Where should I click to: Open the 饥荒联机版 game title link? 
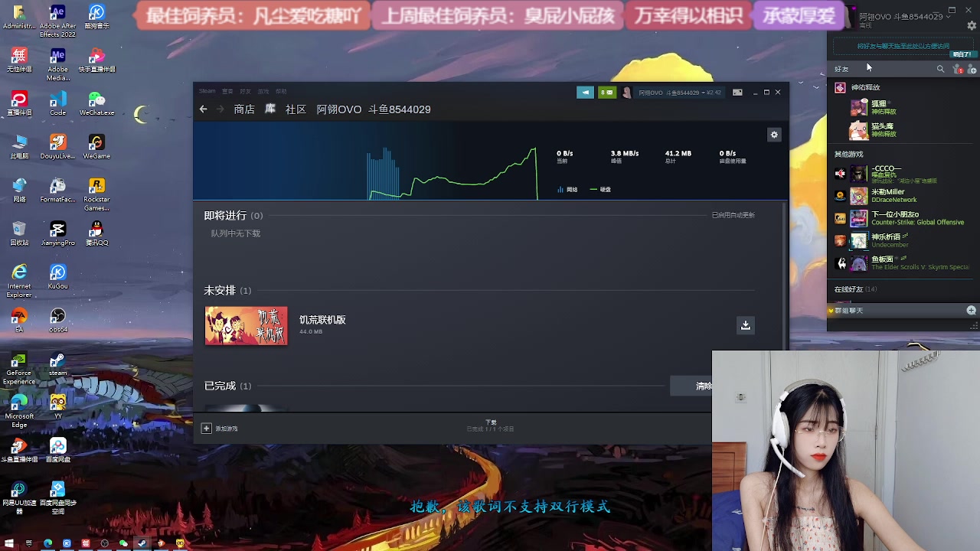[x=322, y=320]
